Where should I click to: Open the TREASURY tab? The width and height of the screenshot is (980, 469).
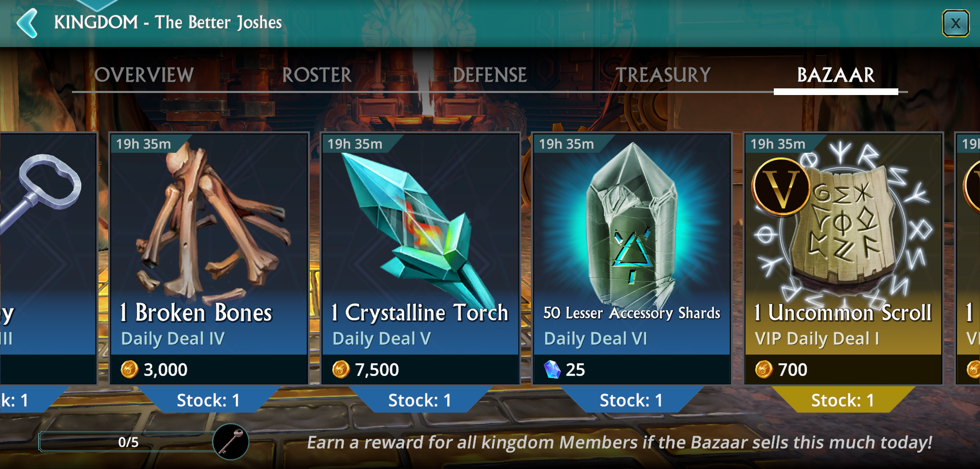(663, 75)
